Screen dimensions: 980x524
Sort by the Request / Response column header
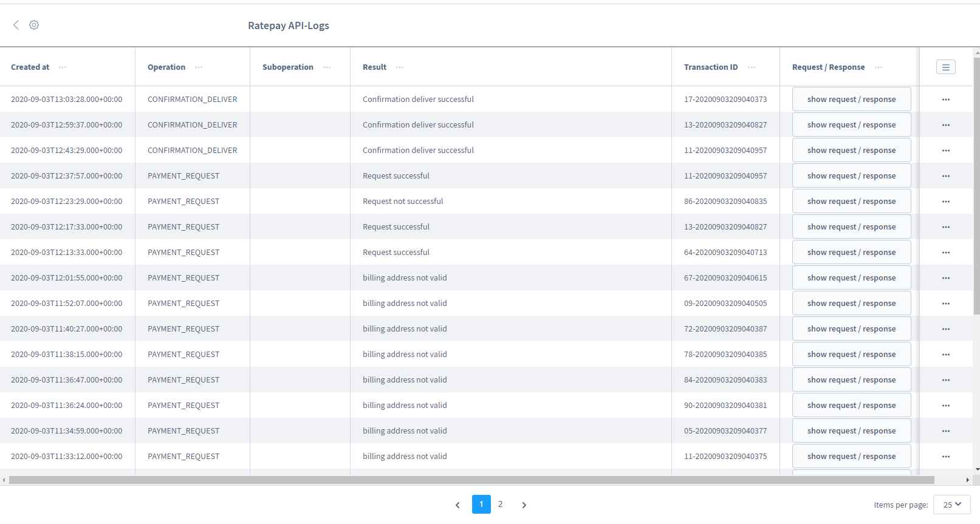pos(829,67)
